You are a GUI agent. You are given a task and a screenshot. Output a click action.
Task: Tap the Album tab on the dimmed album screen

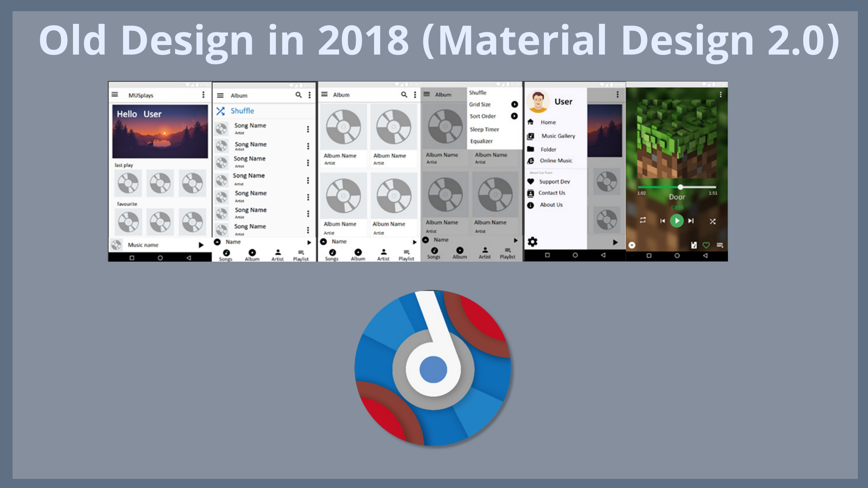[x=460, y=253]
